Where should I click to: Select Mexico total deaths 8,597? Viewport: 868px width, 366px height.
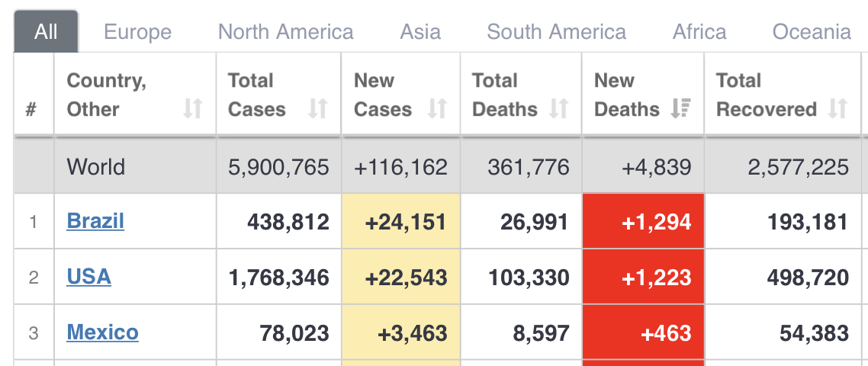point(541,332)
